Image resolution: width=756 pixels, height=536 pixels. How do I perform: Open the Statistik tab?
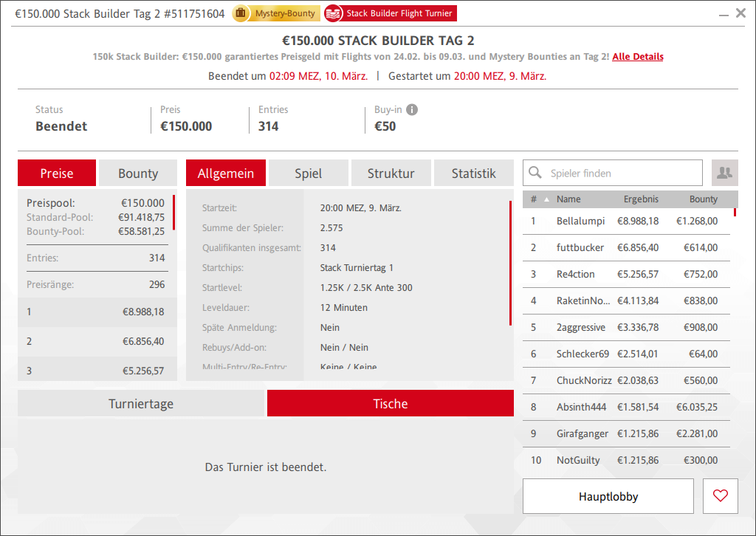pos(474,173)
